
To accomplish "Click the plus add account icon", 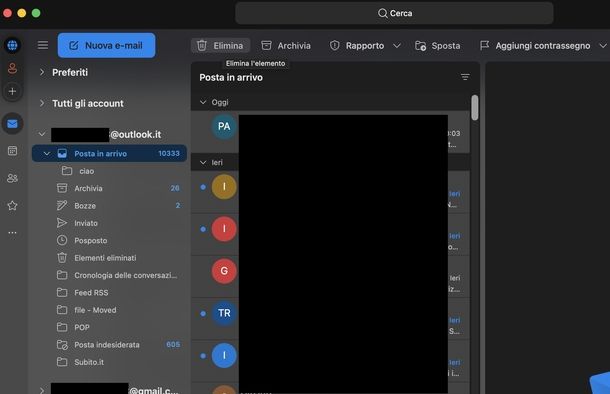I will pyautogui.click(x=12, y=91).
